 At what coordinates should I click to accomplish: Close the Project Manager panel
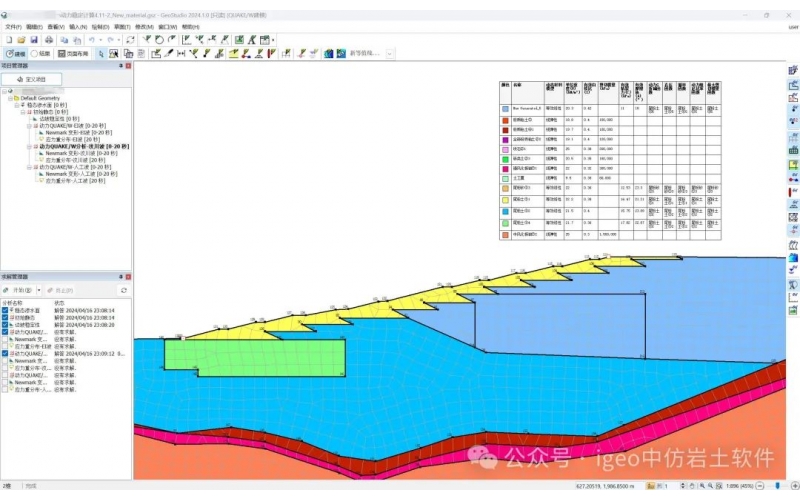click(128, 66)
